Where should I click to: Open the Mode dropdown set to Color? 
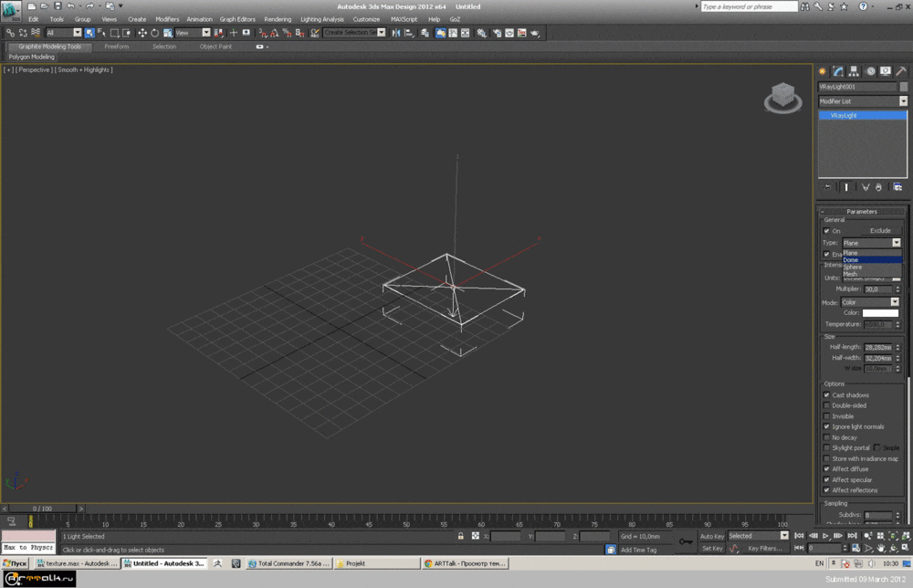[870, 302]
